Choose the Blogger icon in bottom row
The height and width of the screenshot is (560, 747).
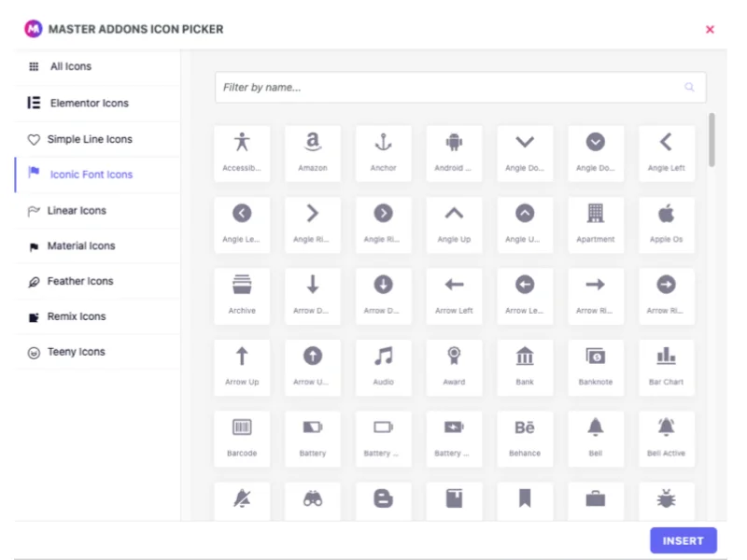click(384, 501)
